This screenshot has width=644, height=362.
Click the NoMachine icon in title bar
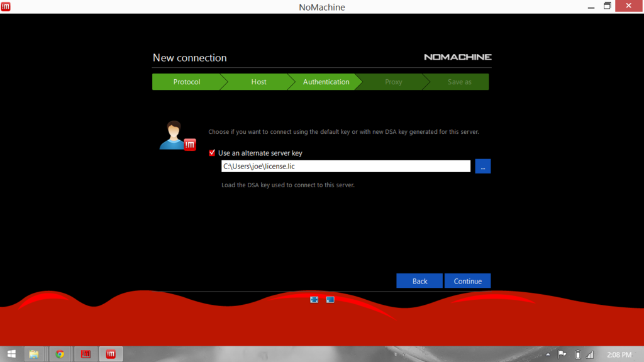pyautogui.click(x=6, y=6)
